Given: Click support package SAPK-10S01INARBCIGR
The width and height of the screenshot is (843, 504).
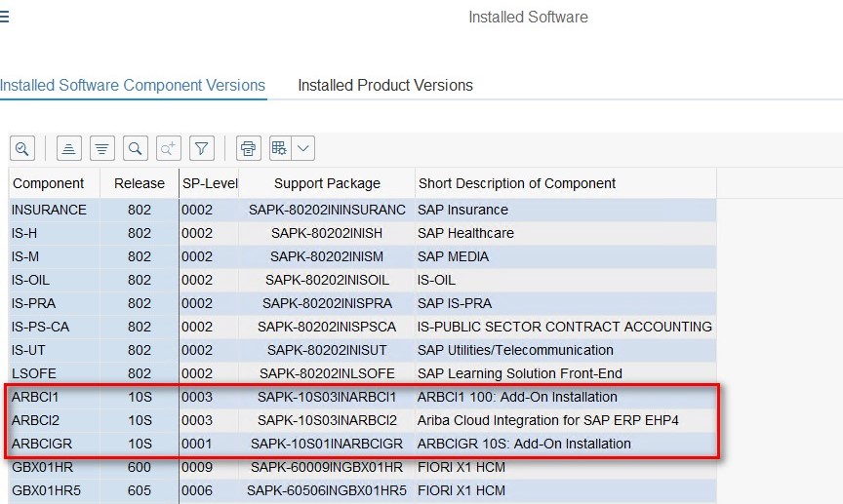Looking at the screenshot, I should [327, 444].
